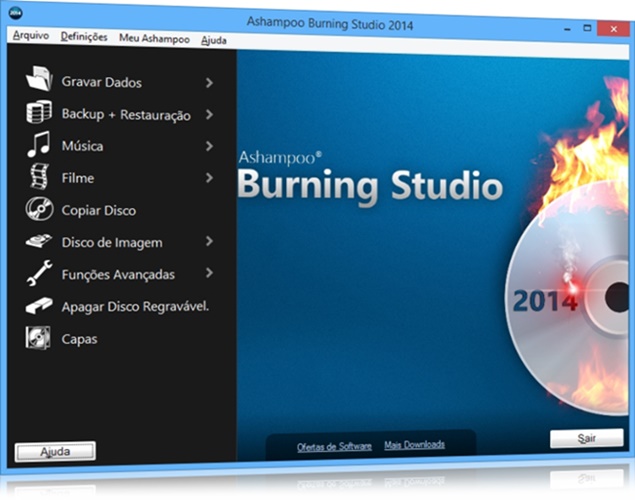Maximize the Burning Studio window
This screenshot has width=635, height=500.
587,28
